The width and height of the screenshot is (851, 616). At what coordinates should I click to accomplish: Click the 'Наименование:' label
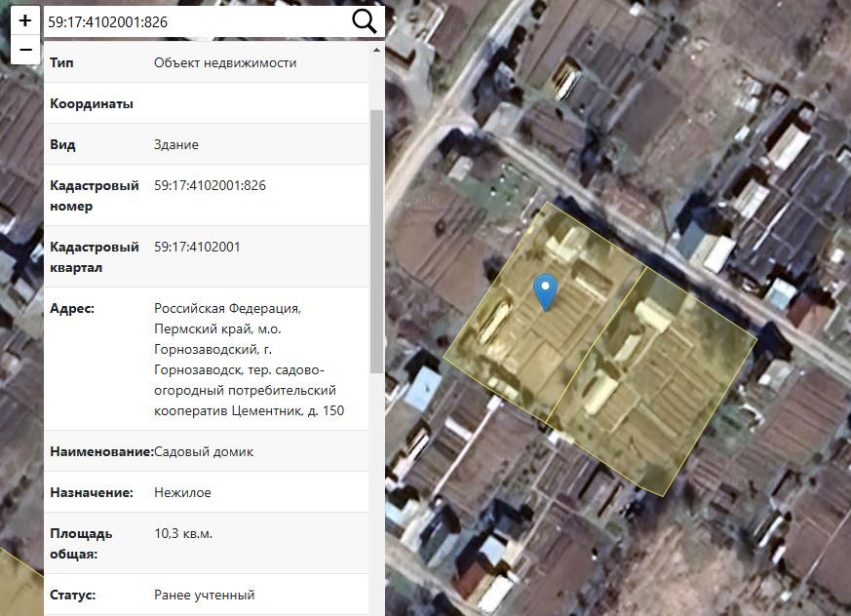[102, 451]
